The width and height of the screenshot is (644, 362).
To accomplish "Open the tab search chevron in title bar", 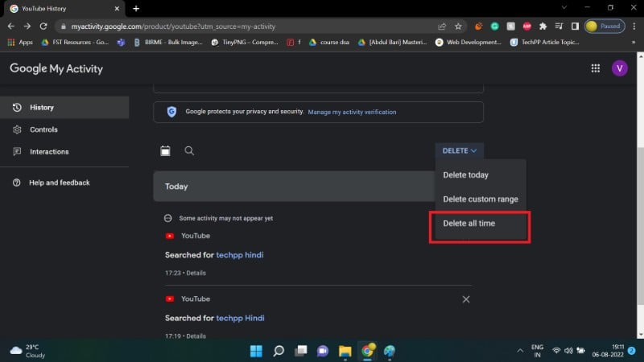I will [x=564, y=7].
